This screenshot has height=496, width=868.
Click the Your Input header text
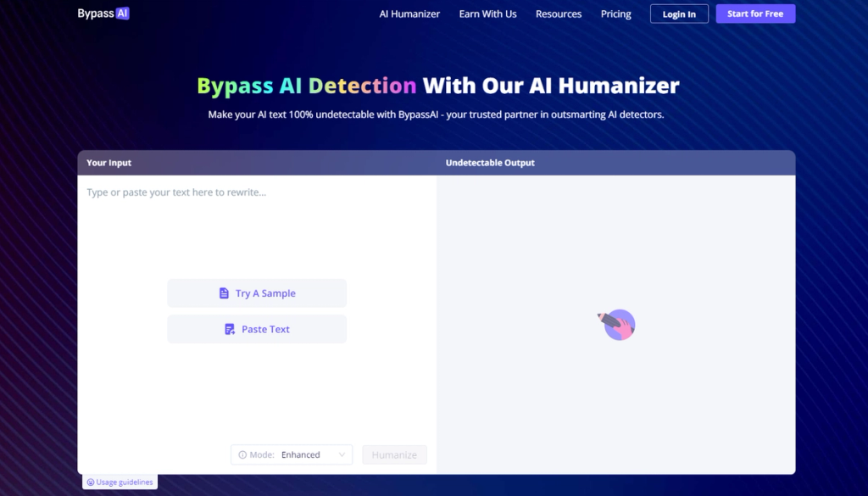click(x=109, y=163)
